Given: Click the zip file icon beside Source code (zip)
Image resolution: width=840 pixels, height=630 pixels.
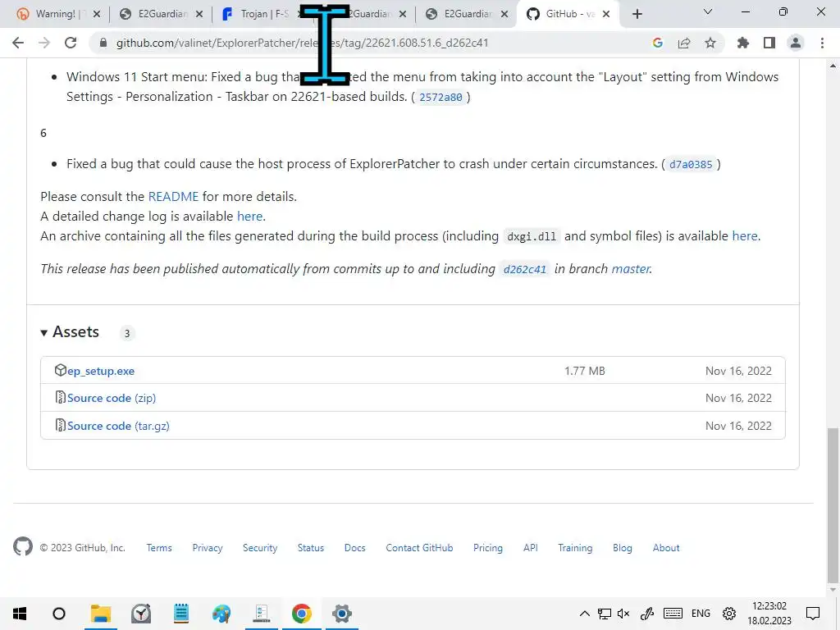Looking at the screenshot, I should (61, 398).
